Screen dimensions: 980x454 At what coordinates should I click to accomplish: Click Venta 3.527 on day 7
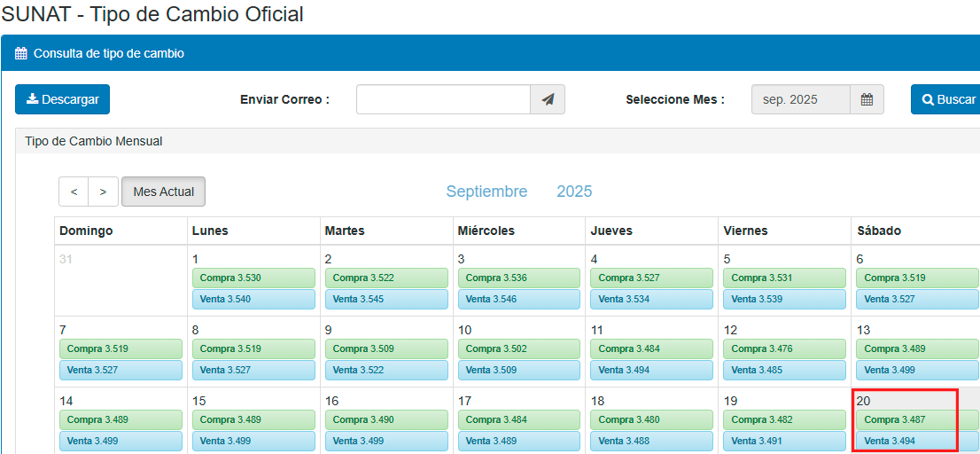[x=121, y=370]
